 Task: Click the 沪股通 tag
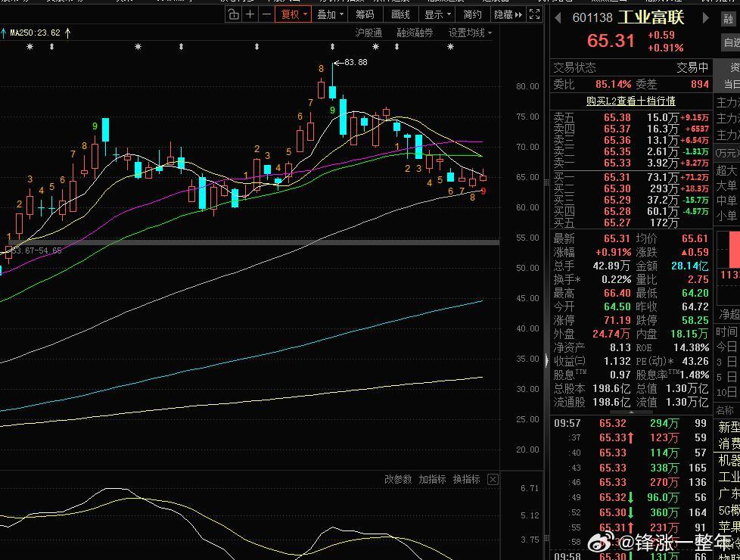pyautogui.click(x=368, y=33)
